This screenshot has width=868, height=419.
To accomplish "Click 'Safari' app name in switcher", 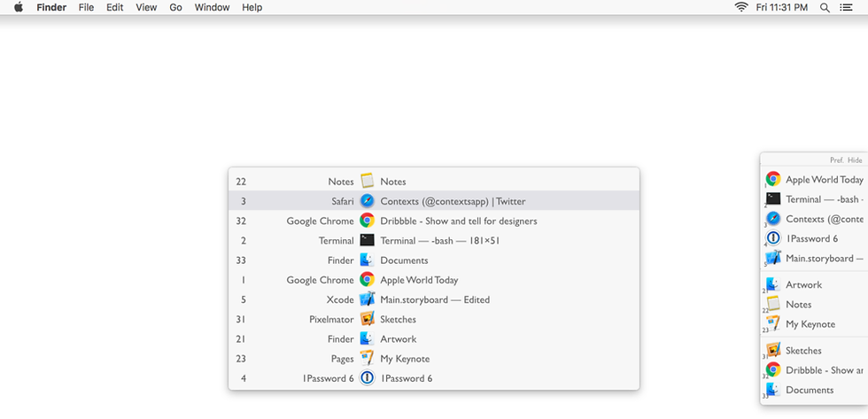I will click(x=343, y=201).
